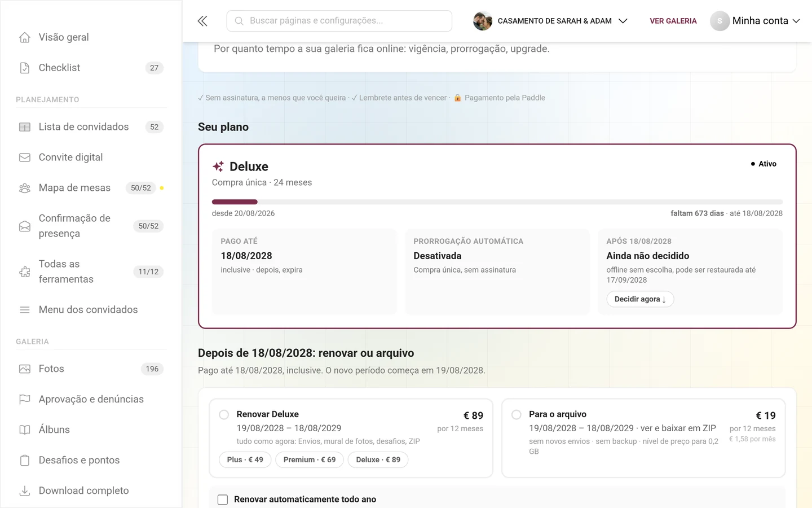Click the account avatar circle

tap(720, 21)
